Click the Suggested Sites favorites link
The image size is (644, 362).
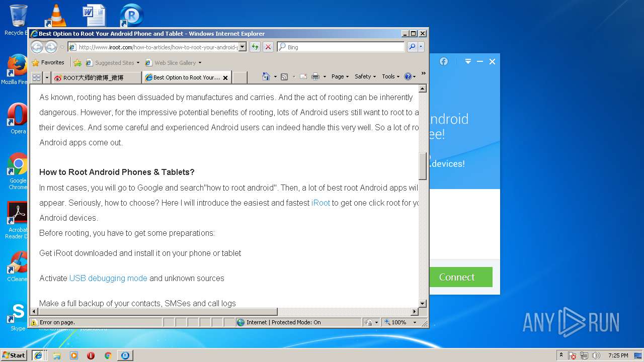(x=114, y=63)
